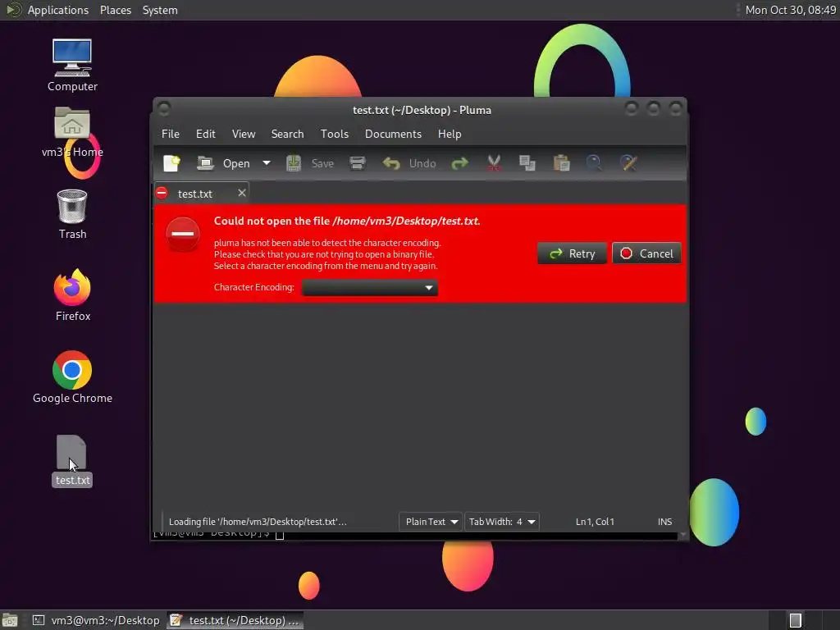Open the Character Encoding dropdown
840x630 pixels.
click(x=370, y=288)
